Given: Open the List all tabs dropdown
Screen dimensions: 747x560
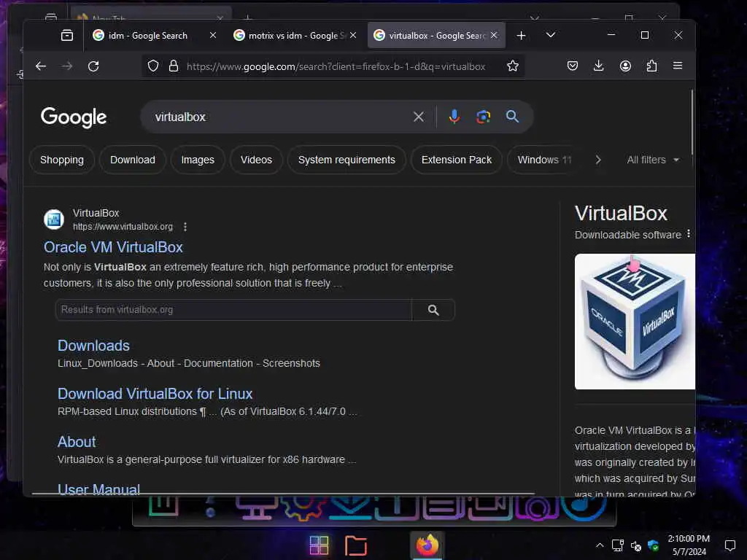Looking at the screenshot, I should coord(550,35).
